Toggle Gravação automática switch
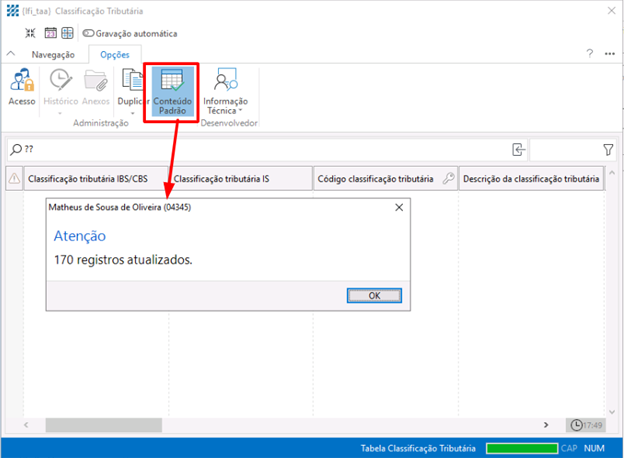This screenshot has height=458, width=624. (88, 33)
